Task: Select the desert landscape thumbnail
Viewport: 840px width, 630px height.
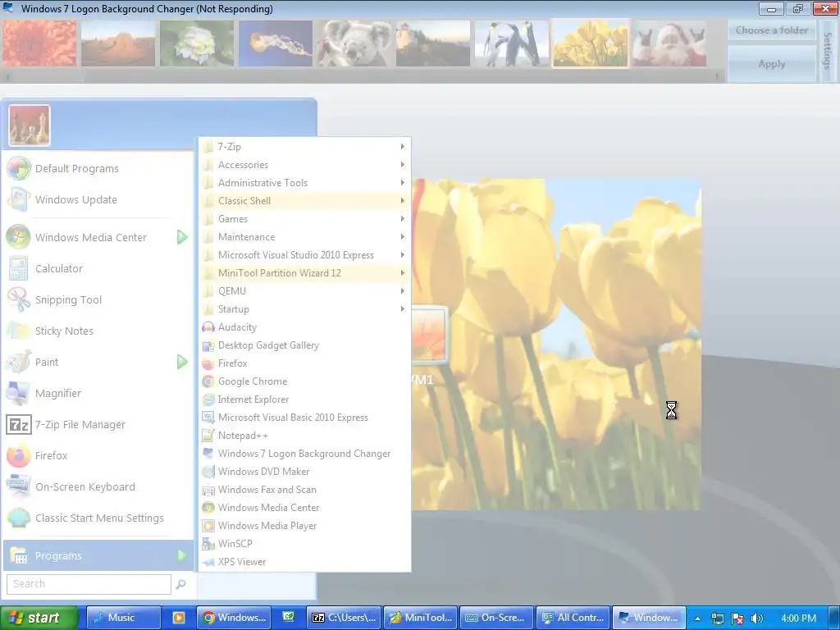Action: tap(118, 43)
